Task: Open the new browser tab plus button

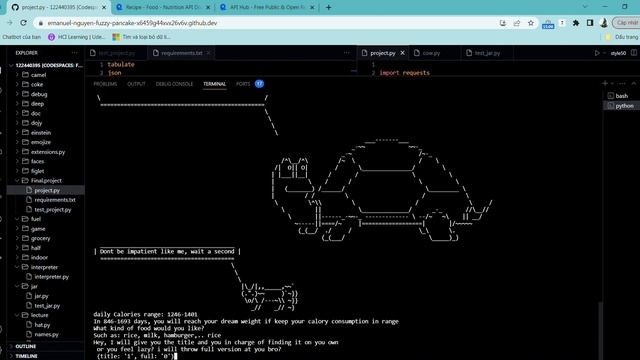Action: 329,7
